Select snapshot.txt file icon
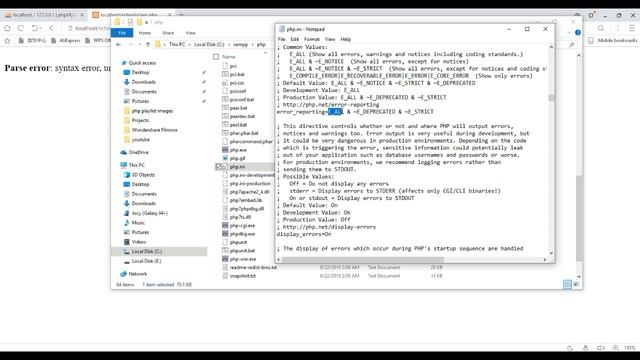640x360 pixels. [225, 276]
